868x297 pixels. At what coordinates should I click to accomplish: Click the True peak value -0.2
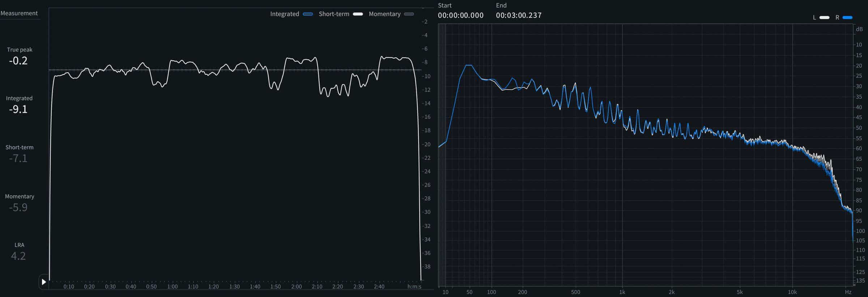click(18, 60)
